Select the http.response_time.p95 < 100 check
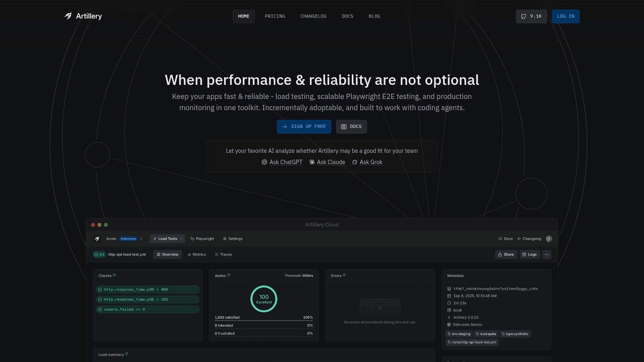This screenshot has width=644, height=362. pyautogui.click(x=147, y=300)
